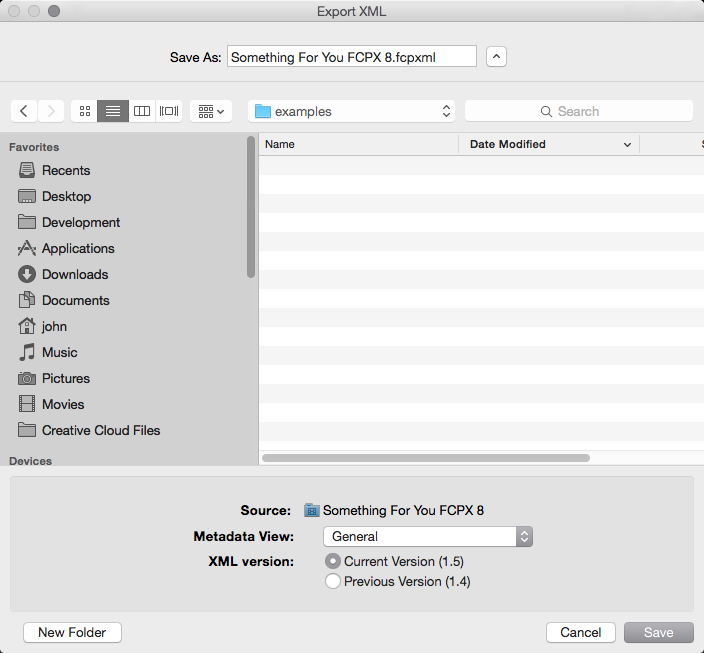Open the Metadata View General dropdown
Viewport: 704px width, 653px height.
(x=428, y=536)
